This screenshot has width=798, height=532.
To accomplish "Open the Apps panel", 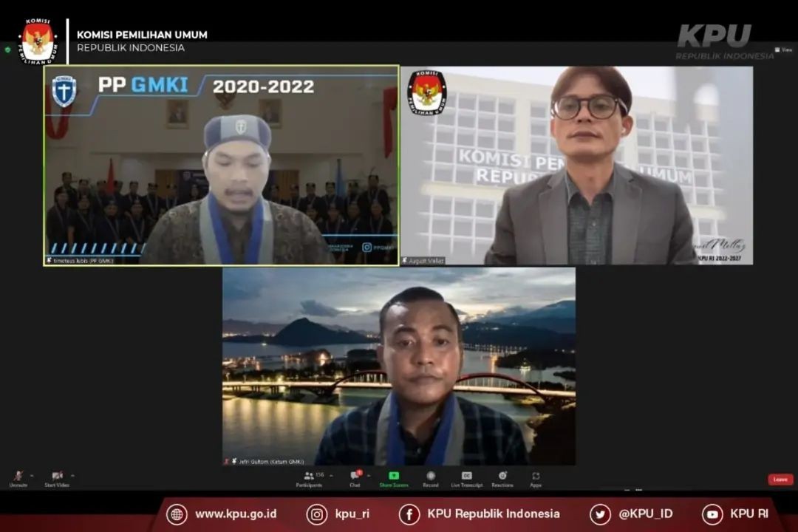I will pyautogui.click(x=536, y=477).
